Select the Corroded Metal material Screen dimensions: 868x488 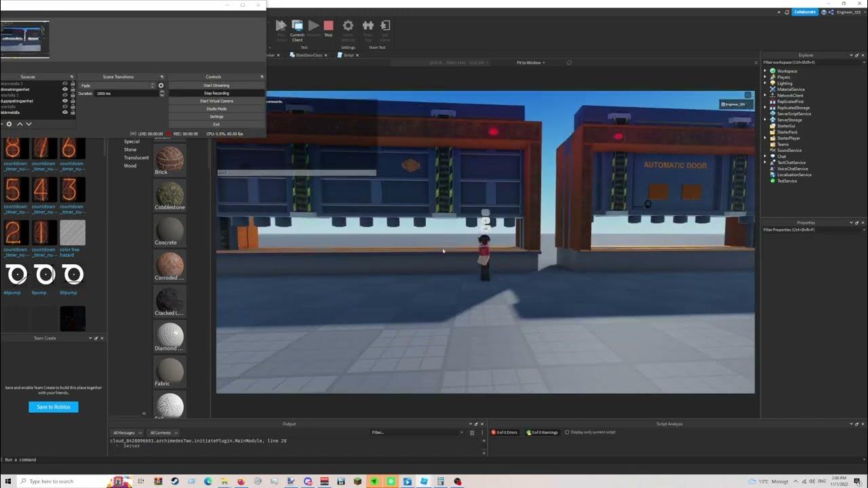click(170, 267)
